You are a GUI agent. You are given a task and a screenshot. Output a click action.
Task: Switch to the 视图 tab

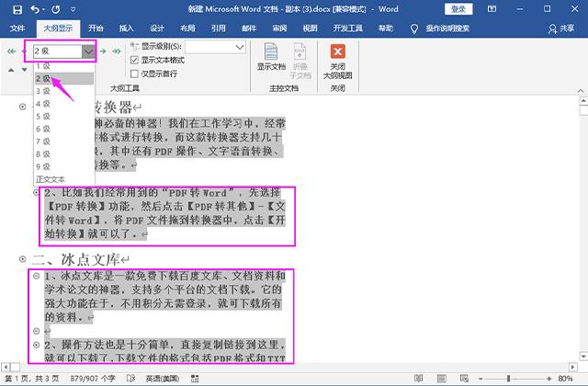click(311, 28)
